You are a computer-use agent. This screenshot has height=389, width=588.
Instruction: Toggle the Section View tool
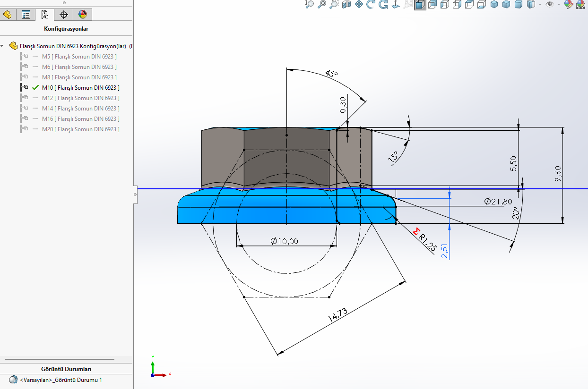[346, 5]
